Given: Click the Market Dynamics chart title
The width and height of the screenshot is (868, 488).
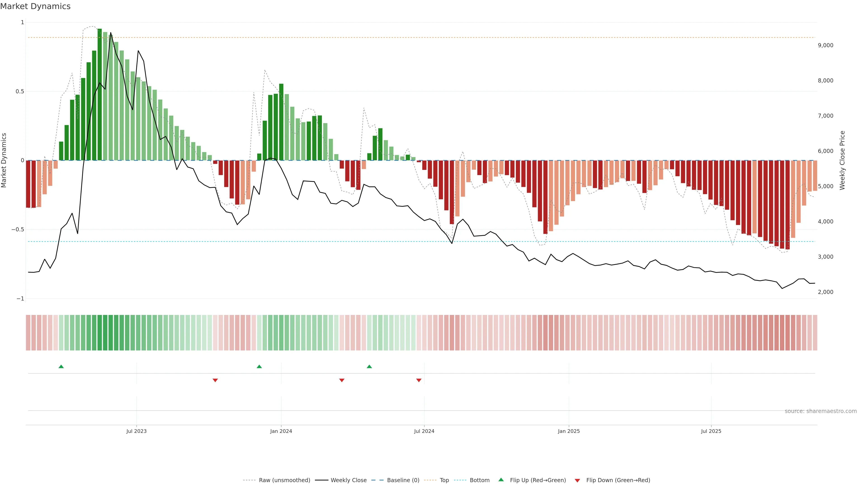Looking at the screenshot, I should 35,6.
